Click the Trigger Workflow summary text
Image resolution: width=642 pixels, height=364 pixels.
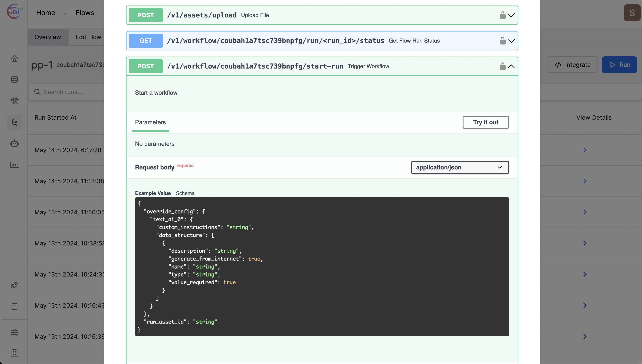(368, 66)
